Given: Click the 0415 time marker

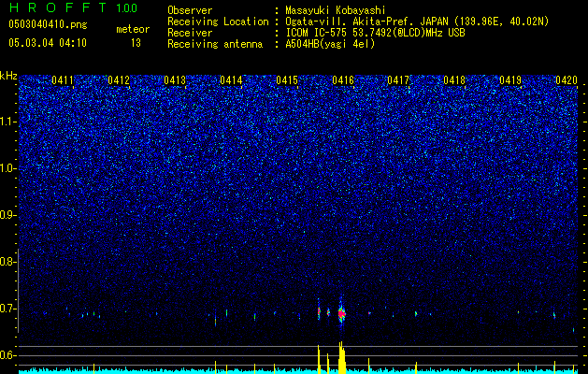Looking at the screenshot, I should click(x=287, y=80).
